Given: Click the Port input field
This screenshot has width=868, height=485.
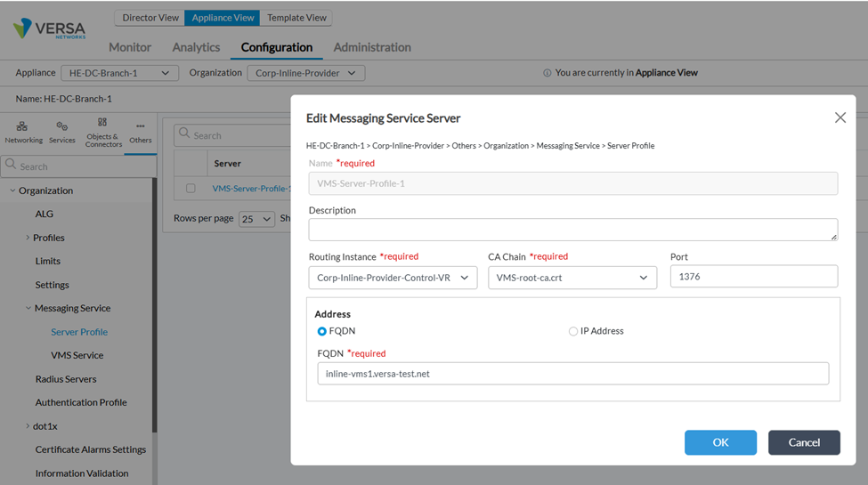Looking at the screenshot, I should (754, 276).
